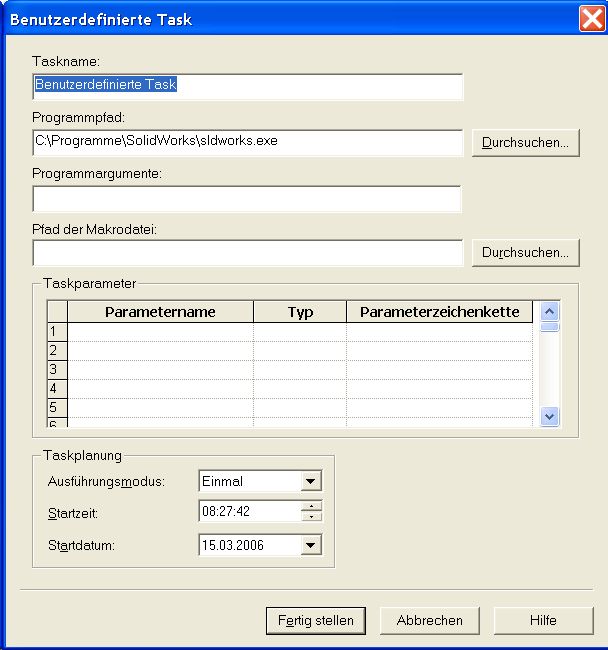Focus the Programmargumente input field
This screenshot has width=608, height=650.
point(247,199)
